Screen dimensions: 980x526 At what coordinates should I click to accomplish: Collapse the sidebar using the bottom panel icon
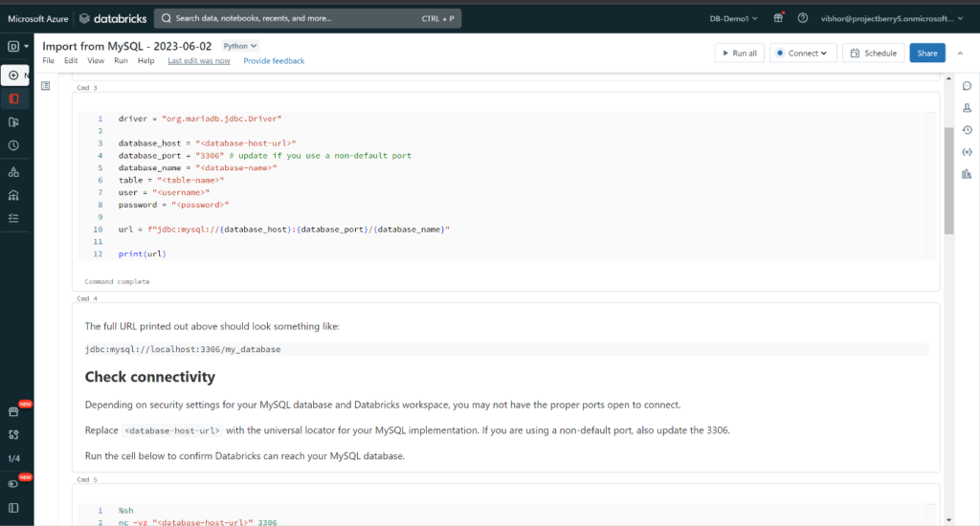pyautogui.click(x=13, y=508)
